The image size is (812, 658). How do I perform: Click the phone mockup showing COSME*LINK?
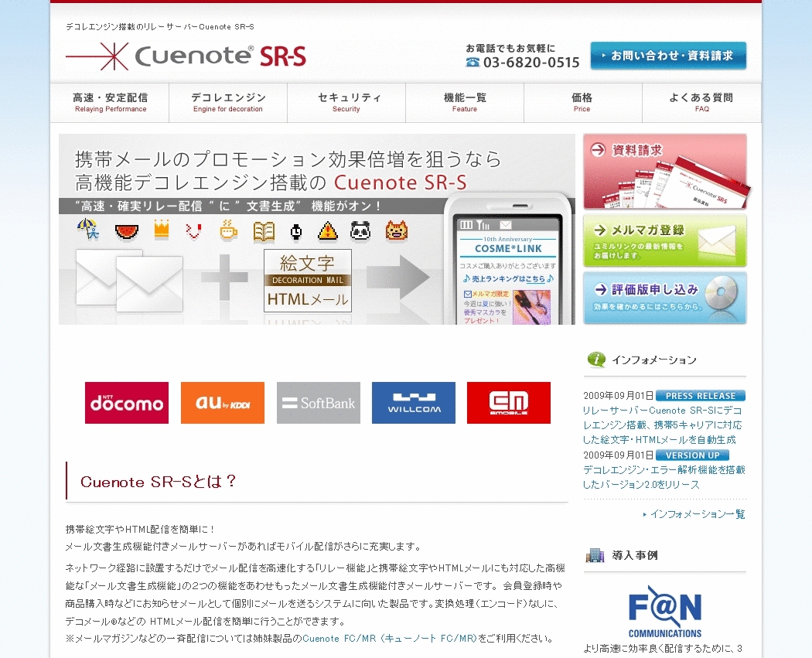(x=507, y=259)
